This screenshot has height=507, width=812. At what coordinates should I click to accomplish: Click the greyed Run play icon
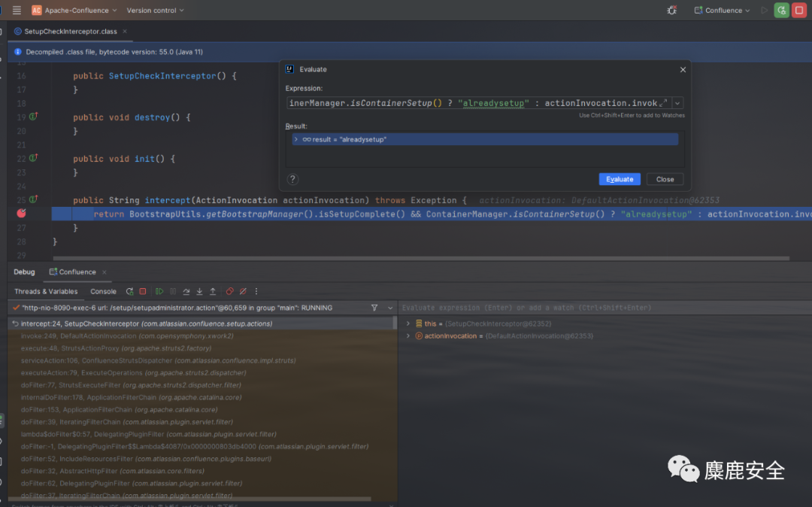765,11
